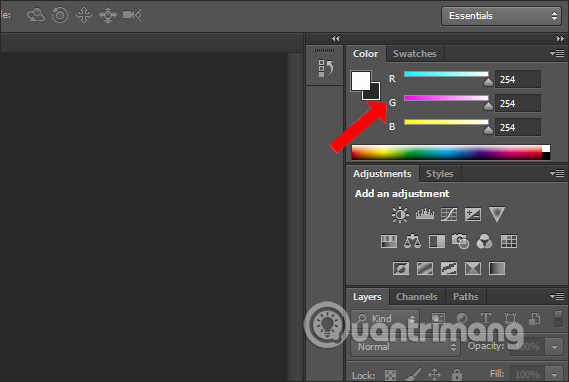Open the Adjustments panel flyout menu
Screen dimensions: 569x382
(x=557, y=174)
